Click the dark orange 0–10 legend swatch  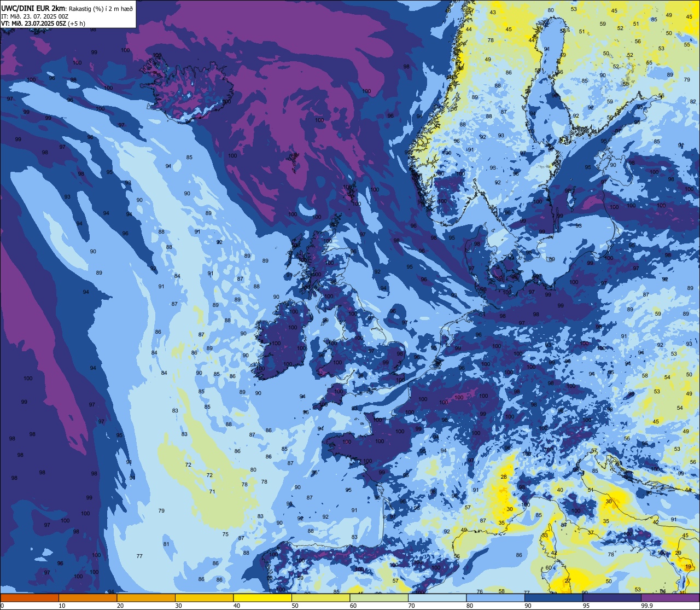(x=30, y=598)
